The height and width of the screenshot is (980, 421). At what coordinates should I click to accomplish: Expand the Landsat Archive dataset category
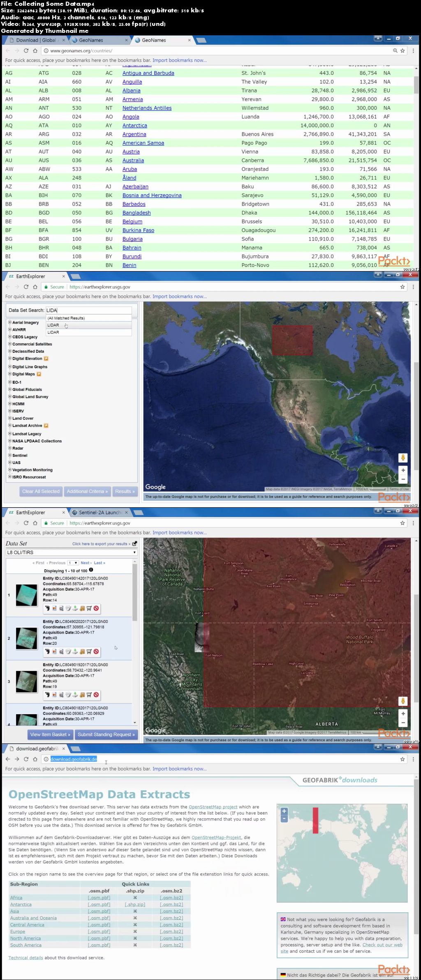[9, 425]
